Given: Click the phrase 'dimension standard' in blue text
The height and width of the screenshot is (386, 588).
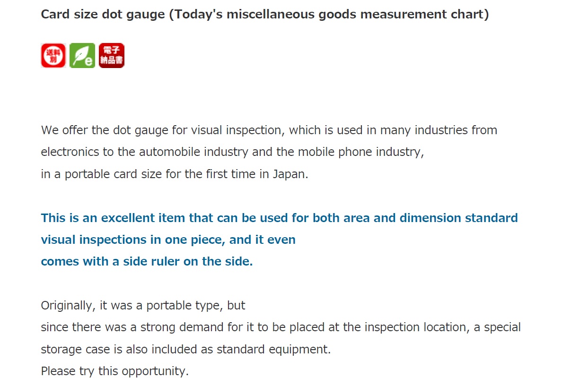Looking at the screenshot, I should tap(459, 218).
